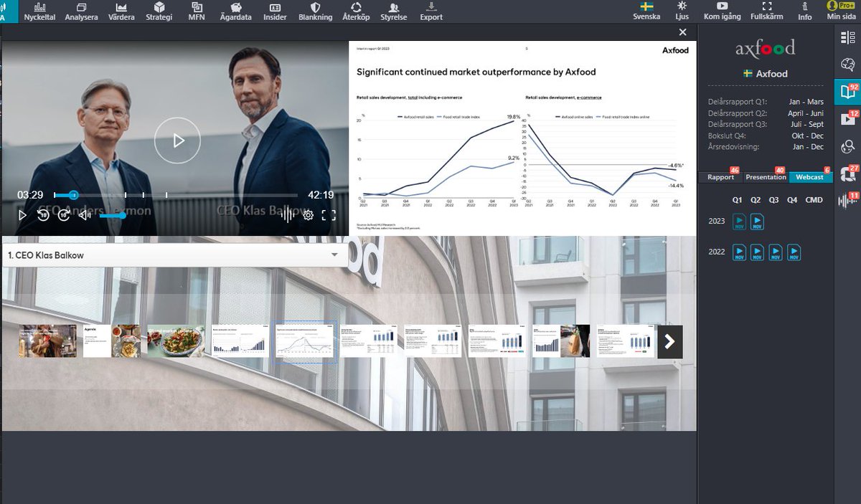The image size is (861, 504).
Task: Click the Axfood company name with flag
Action: [x=765, y=73]
